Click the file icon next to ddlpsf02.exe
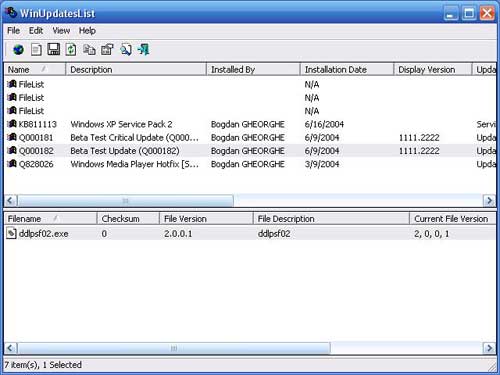Viewport: 500px width, 375px height. 12,233
